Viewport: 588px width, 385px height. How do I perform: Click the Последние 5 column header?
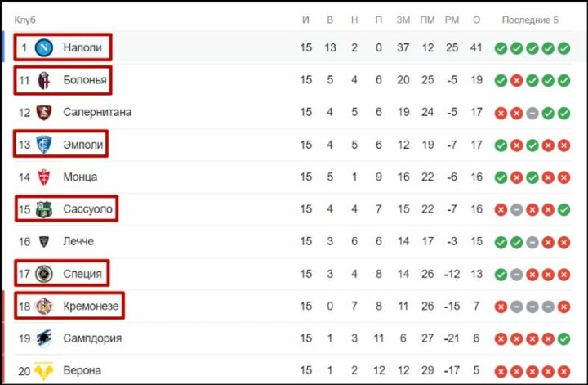(530, 20)
